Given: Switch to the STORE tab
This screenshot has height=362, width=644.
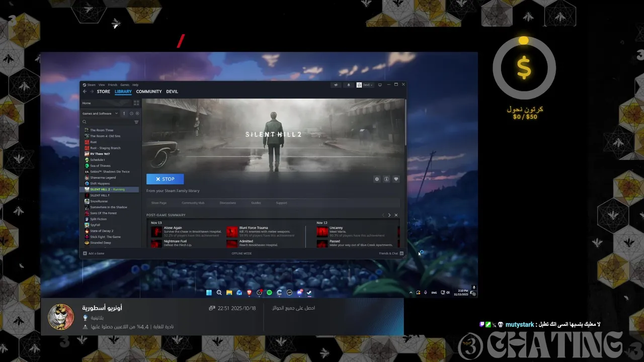Looking at the screenshot, I should 104,92.
